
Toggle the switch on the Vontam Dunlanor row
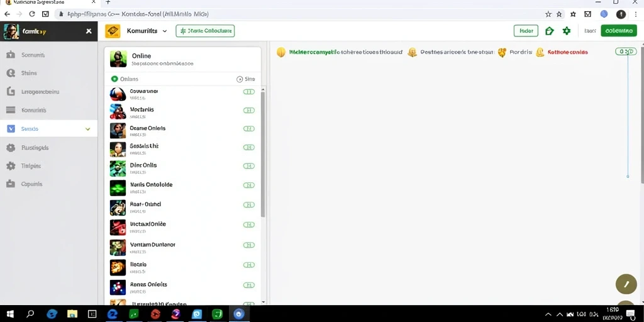pos(249,245)
